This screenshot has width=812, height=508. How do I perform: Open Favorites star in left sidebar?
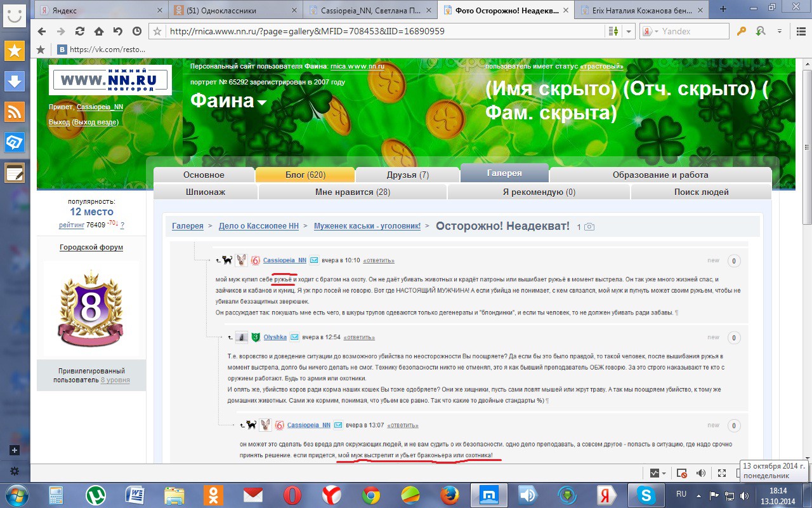(x=15, y=51)
